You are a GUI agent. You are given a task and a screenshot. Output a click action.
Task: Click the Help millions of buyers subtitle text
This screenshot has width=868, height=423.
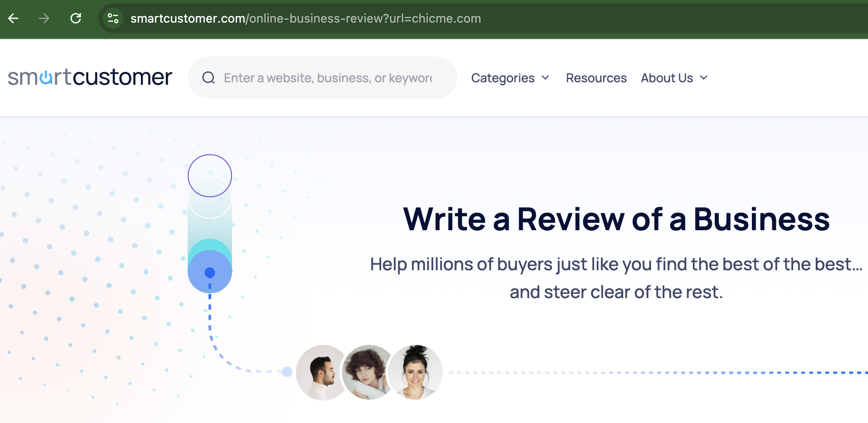click(616, 278)
